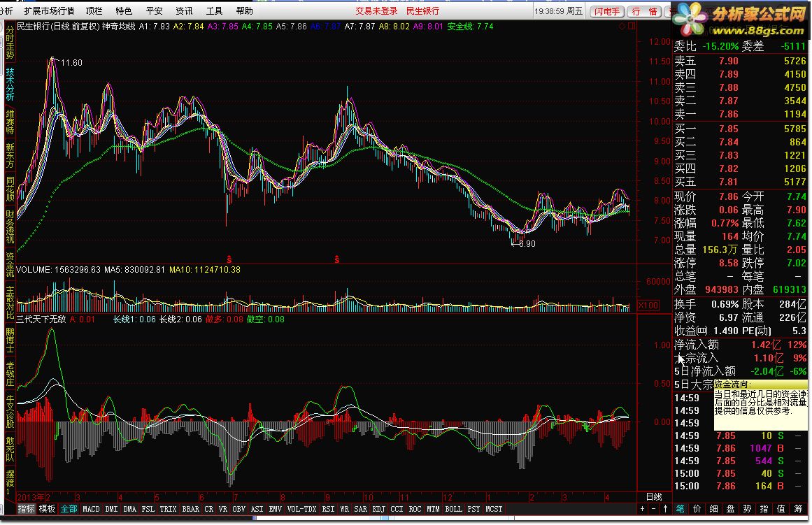Switch indicator to RSI
This screenshot has height=525, width=812.
328,509
